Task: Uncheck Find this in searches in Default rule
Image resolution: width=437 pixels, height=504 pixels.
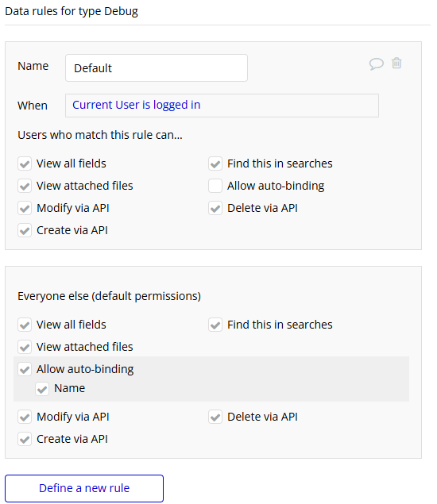Action: pos(215,164)
